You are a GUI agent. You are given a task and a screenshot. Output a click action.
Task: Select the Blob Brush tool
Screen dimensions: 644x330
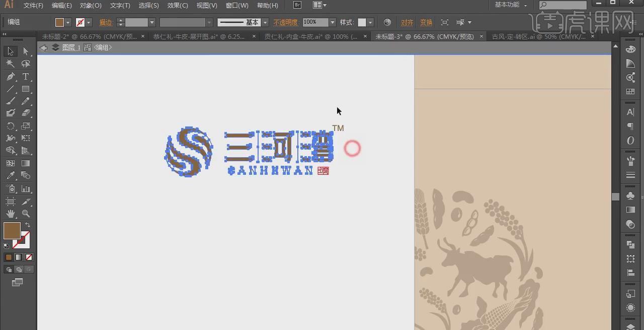tap(11, 113)
